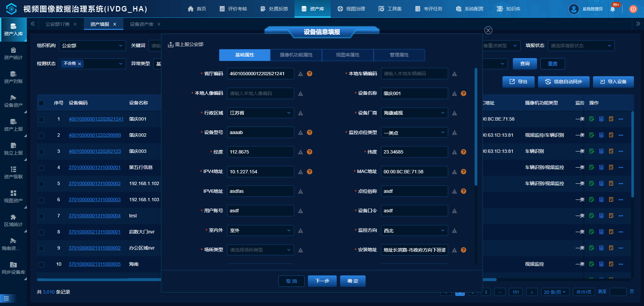
Task: Open the 监控方向 西北 dropdown
Action: [x=415, y=230]
